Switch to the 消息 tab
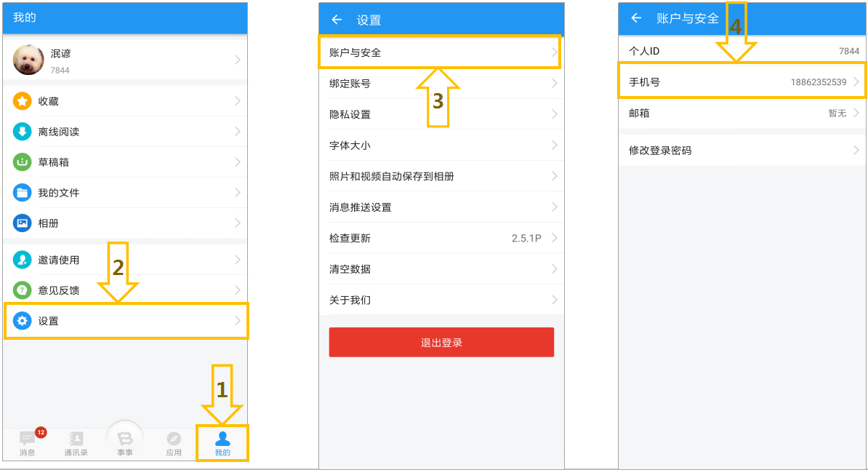 coord(27,443)
